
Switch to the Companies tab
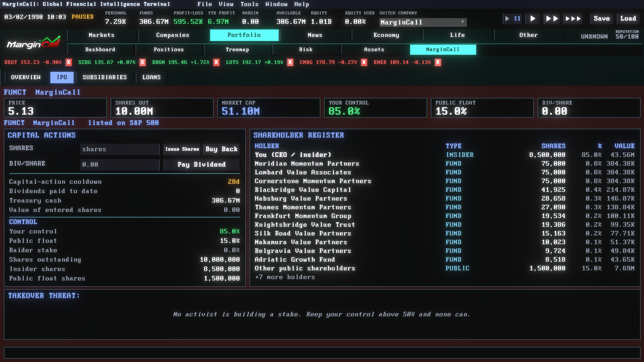173,35
